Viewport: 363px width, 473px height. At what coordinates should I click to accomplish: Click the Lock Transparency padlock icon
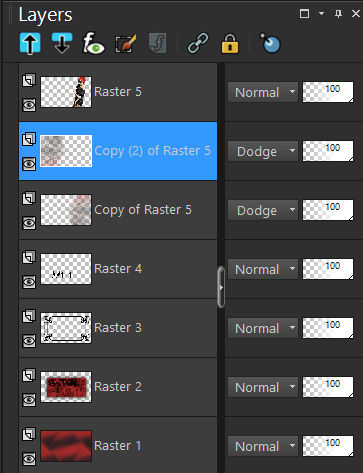pyautogui.click(x=230, y=44)
